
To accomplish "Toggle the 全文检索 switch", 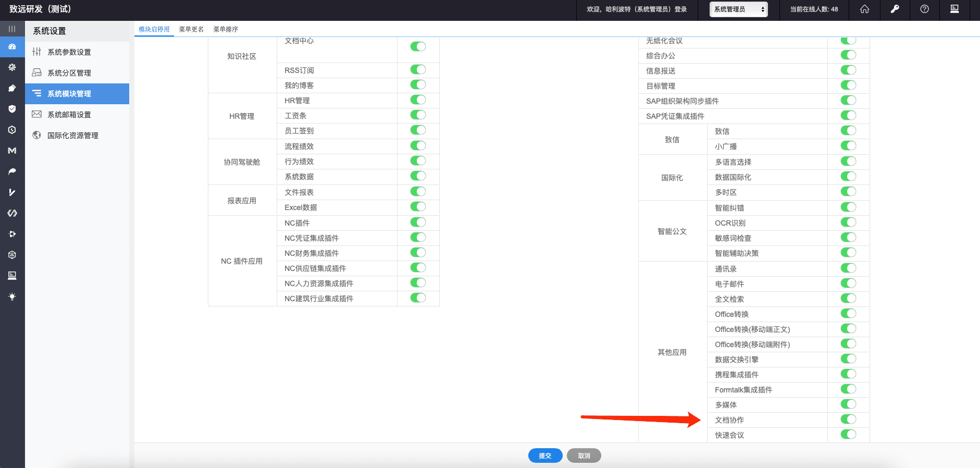I will tap(848, 298).
